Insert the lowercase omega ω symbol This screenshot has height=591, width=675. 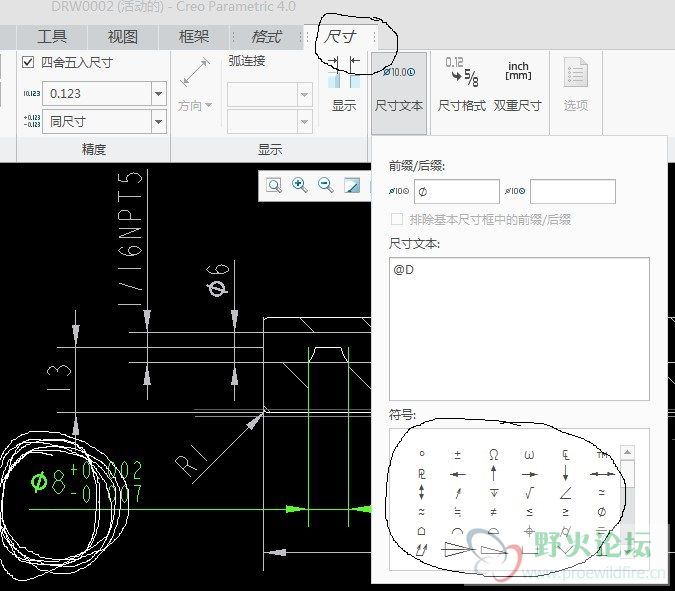click(529, 455)
